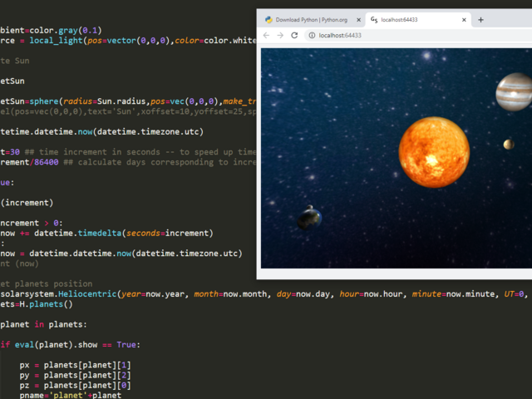
Task: Click the favicon on the localhost tab
Action: (x=374, y=19)
